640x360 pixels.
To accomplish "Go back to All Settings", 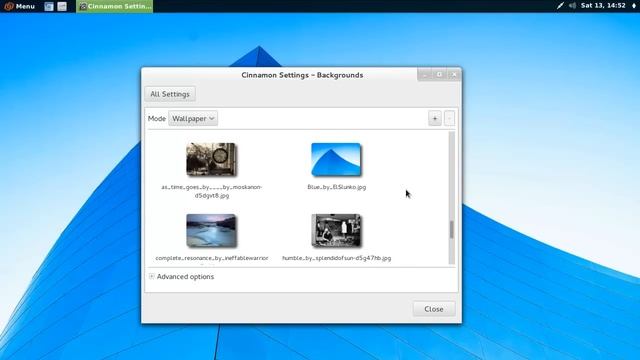I will point(170,94).
